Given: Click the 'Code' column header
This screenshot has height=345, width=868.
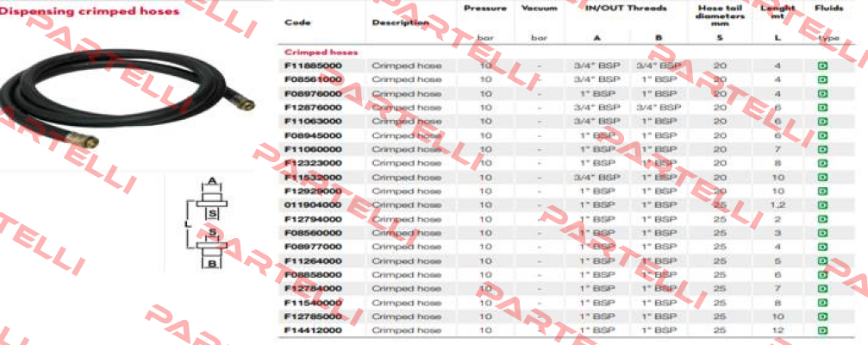Looking at the screenshot, I should click(297, 22).
